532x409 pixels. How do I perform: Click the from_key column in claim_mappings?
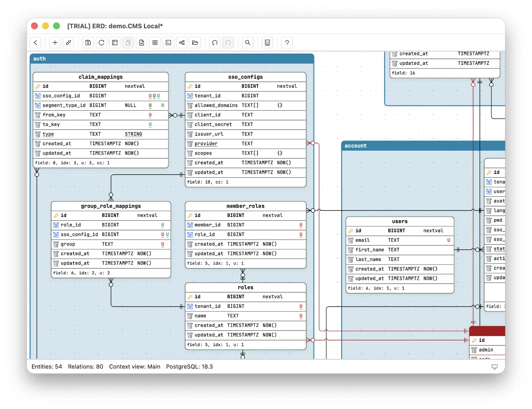click(x=101, y=115)
